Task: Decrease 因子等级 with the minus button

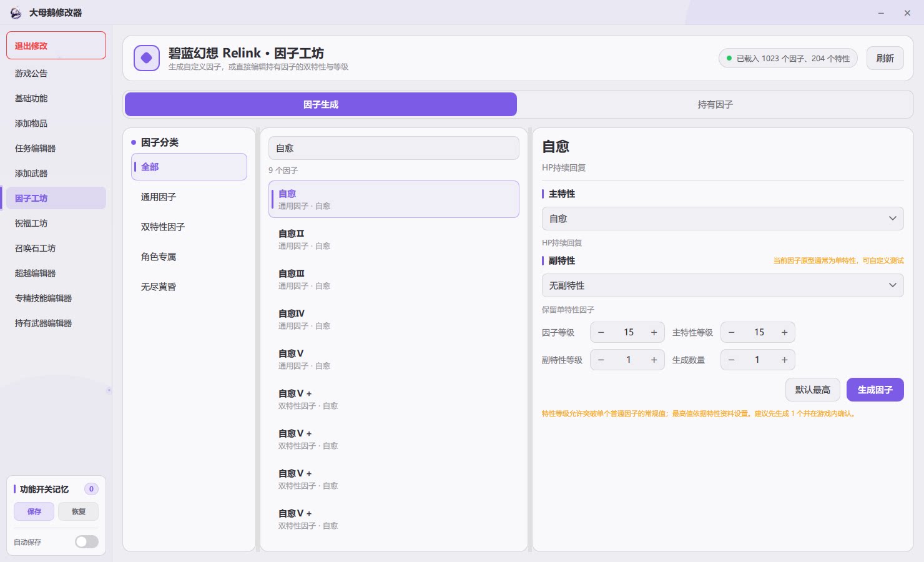Action: pyautogui.click(x=601, y=332)
